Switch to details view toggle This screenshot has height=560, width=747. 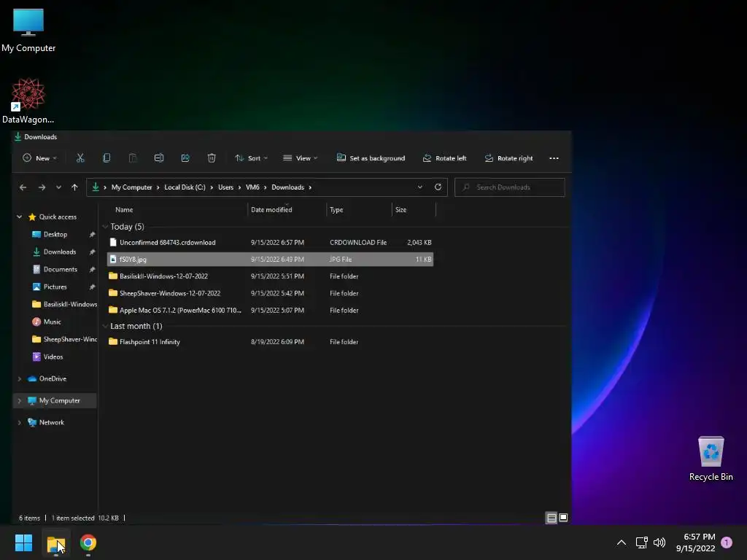(551, 518)
